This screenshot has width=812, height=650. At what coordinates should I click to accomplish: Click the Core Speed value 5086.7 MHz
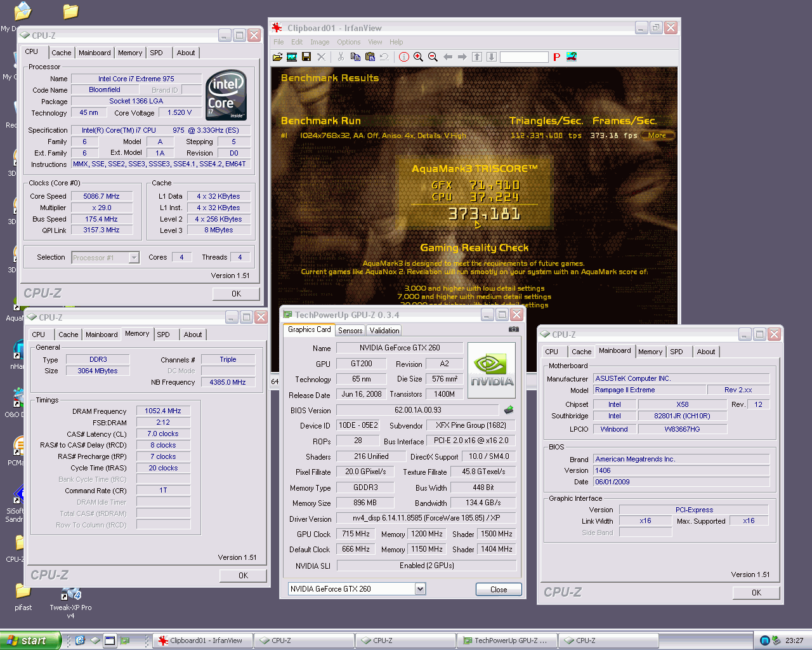[101, 196]
